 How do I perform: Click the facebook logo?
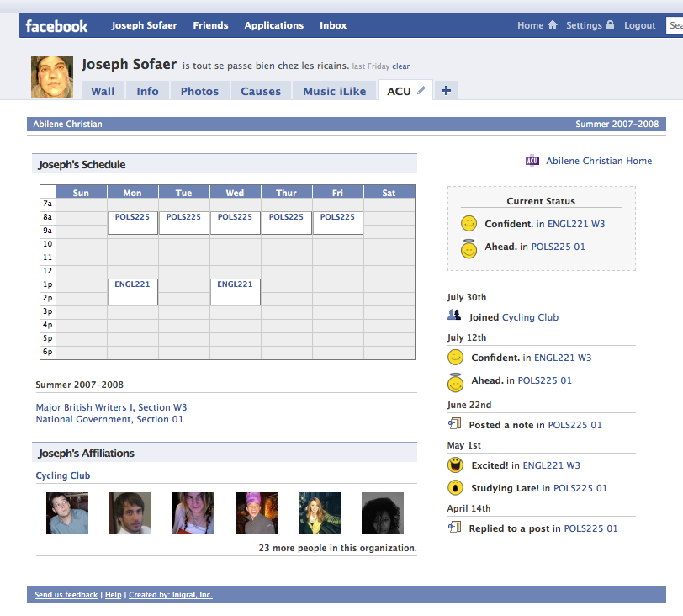(56, 26)
